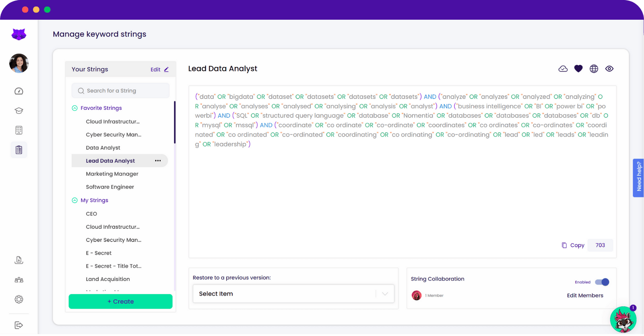Open the Select Item version dropdown
The width and height of the screenshot is (644, 336).
click(x=293, y=294)
